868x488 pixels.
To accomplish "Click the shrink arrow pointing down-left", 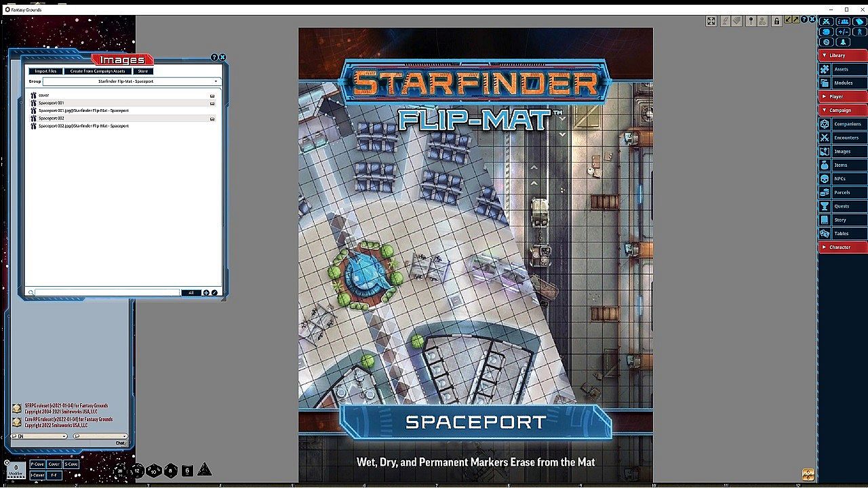I will pos(788,20).
